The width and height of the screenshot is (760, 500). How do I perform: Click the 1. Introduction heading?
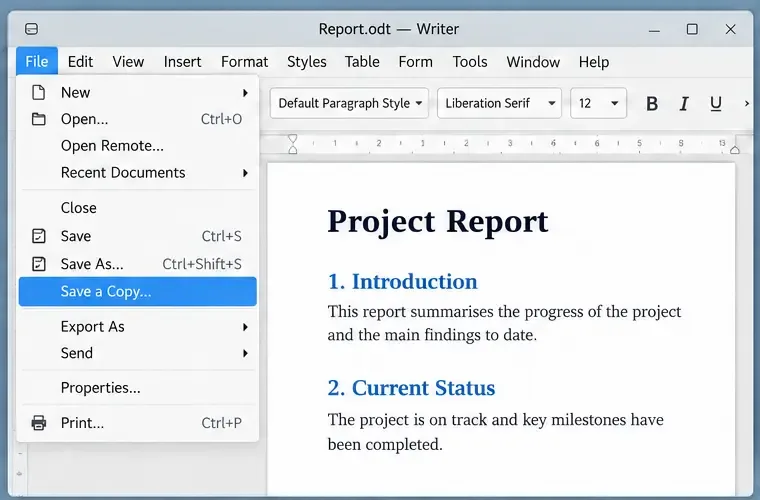402,281
